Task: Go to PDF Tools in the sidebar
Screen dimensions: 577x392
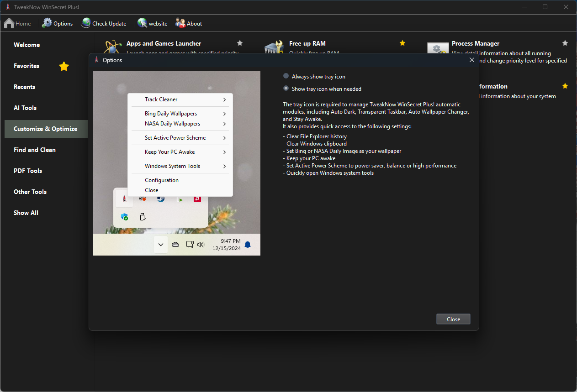Action: pos(28,171)
